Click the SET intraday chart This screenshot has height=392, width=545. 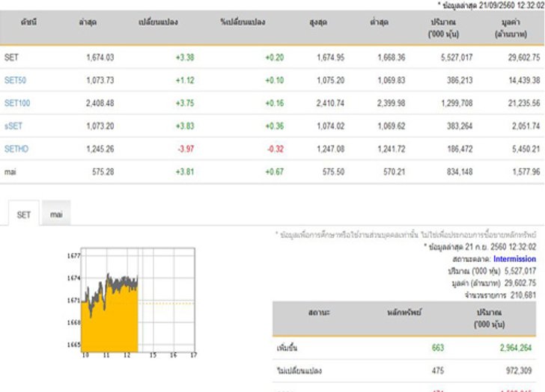(x=132, y=303)
